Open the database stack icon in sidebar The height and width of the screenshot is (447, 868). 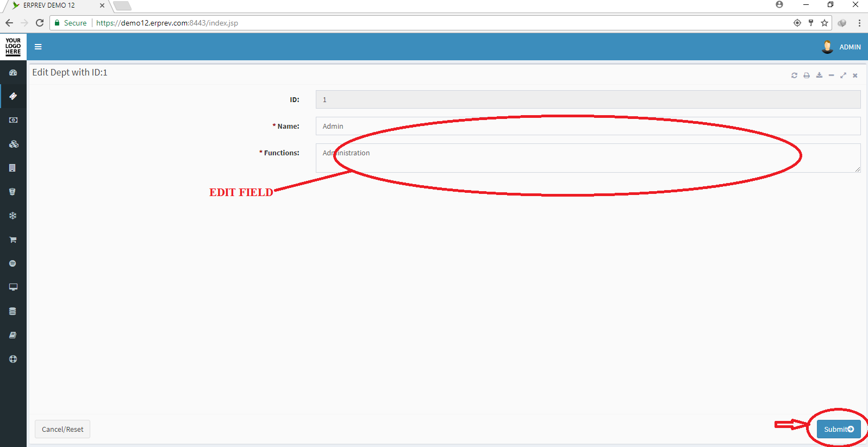pyautogui.click(x=13, y=311)
